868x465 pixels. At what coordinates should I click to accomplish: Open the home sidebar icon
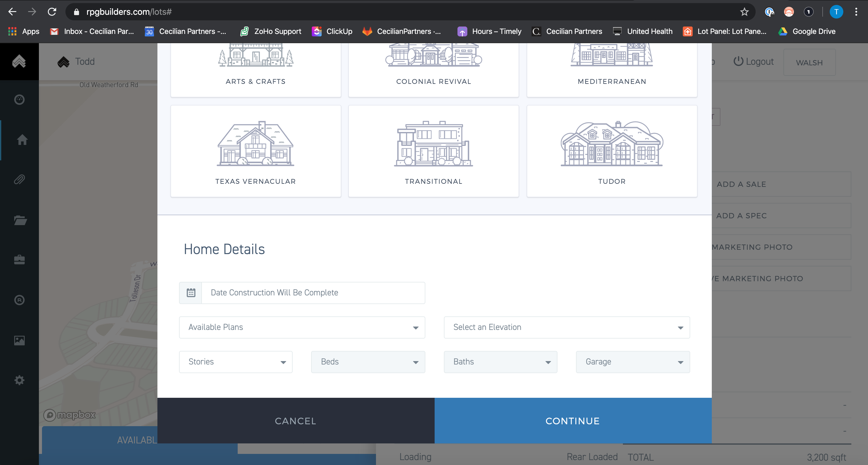pyautogui.click(x=22, y=140)
